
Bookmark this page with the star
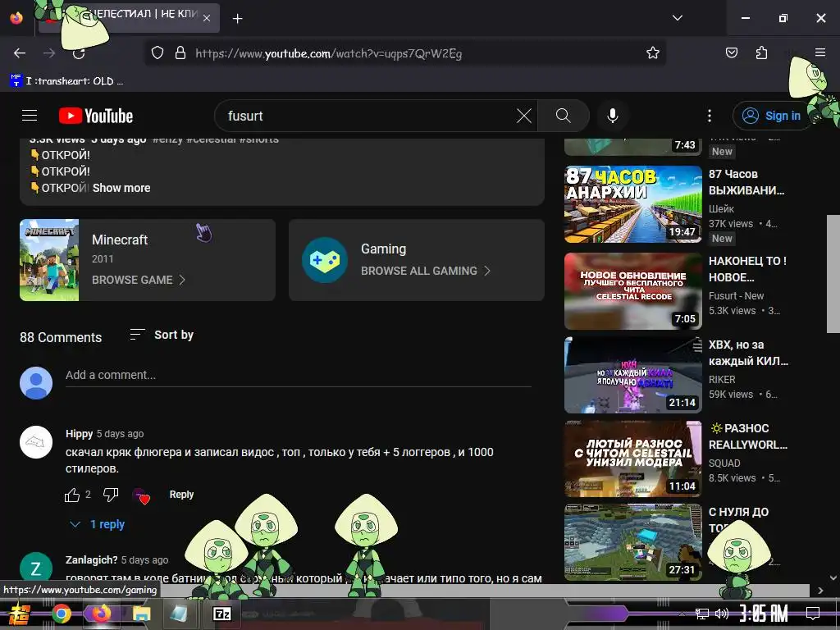click(652, 53)
